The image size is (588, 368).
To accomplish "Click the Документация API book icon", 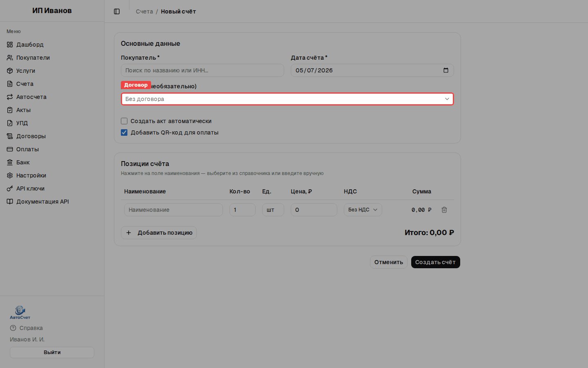I will click(x=10, y=202).
